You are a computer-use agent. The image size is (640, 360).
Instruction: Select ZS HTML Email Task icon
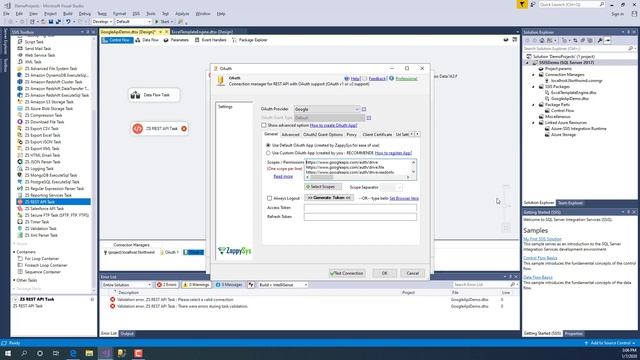[x=20, y=155]
